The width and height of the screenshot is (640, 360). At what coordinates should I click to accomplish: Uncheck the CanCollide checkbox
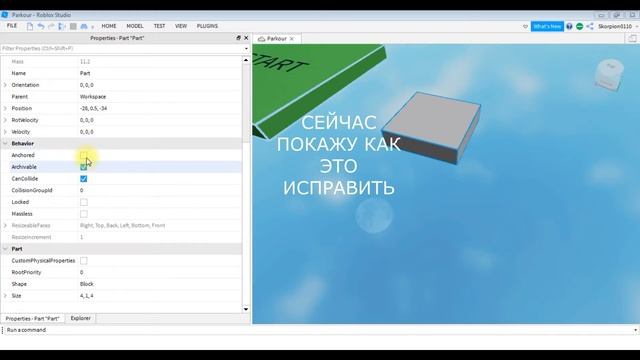coord(84,179)
